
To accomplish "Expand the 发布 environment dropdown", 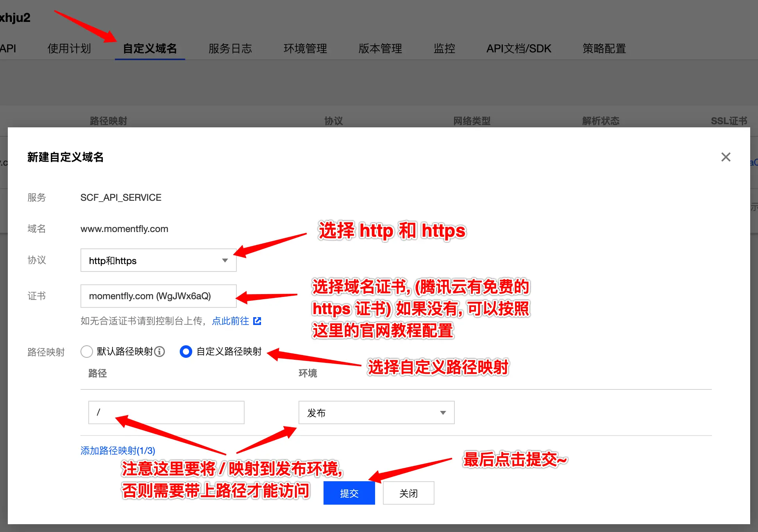I will point(376,412).
